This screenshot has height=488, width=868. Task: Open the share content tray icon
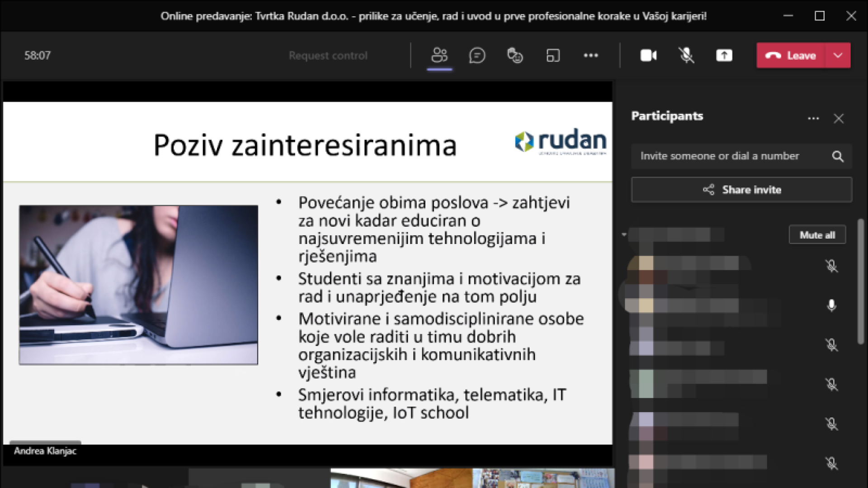tap(724, 55)
